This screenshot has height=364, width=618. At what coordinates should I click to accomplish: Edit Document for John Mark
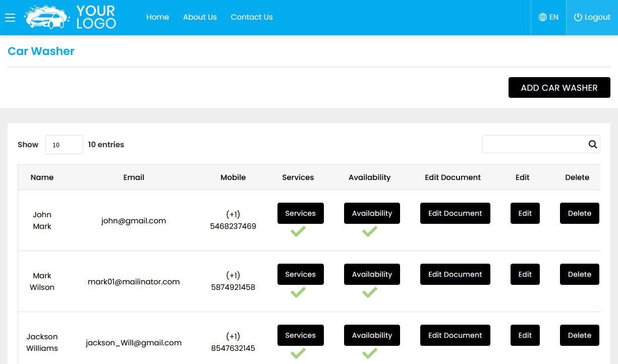click(x=455, y=213)
